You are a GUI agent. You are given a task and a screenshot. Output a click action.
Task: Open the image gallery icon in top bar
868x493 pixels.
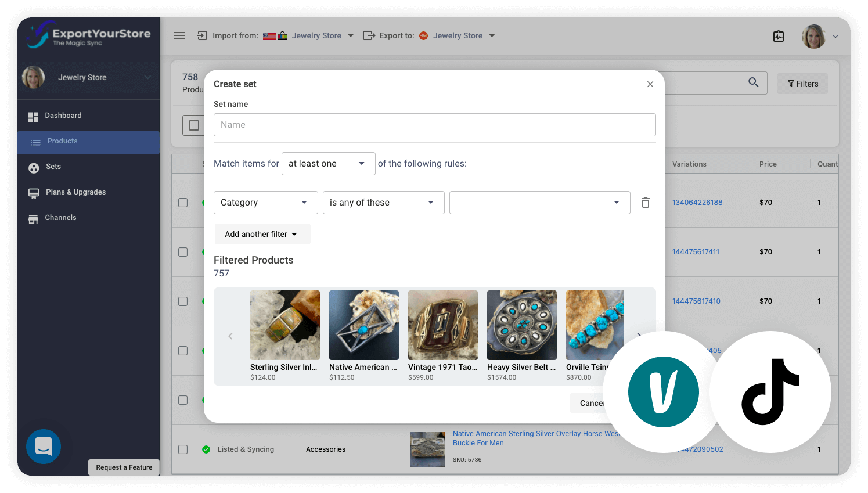778,35
